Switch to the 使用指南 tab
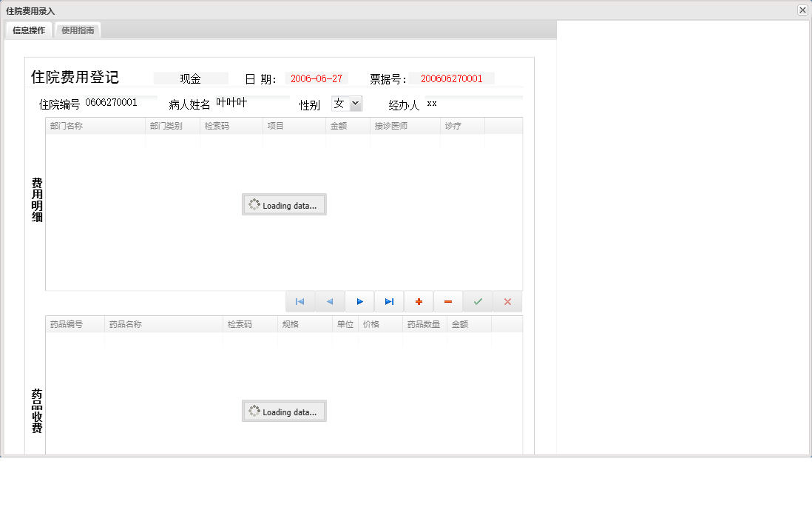Image resolution: width=812 pixels, height=527 pixels. click(77, 30)
